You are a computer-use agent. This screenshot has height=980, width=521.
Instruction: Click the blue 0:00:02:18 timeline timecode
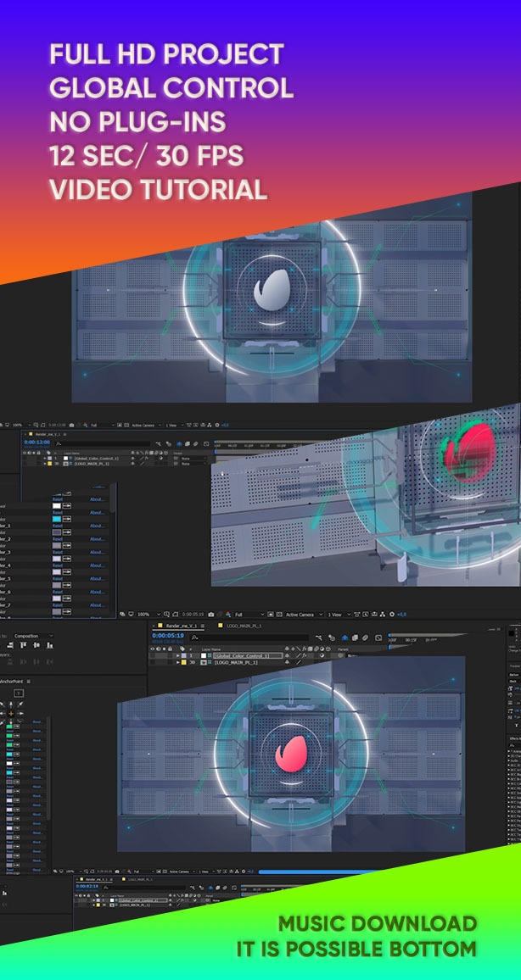[x=87, y=886]
